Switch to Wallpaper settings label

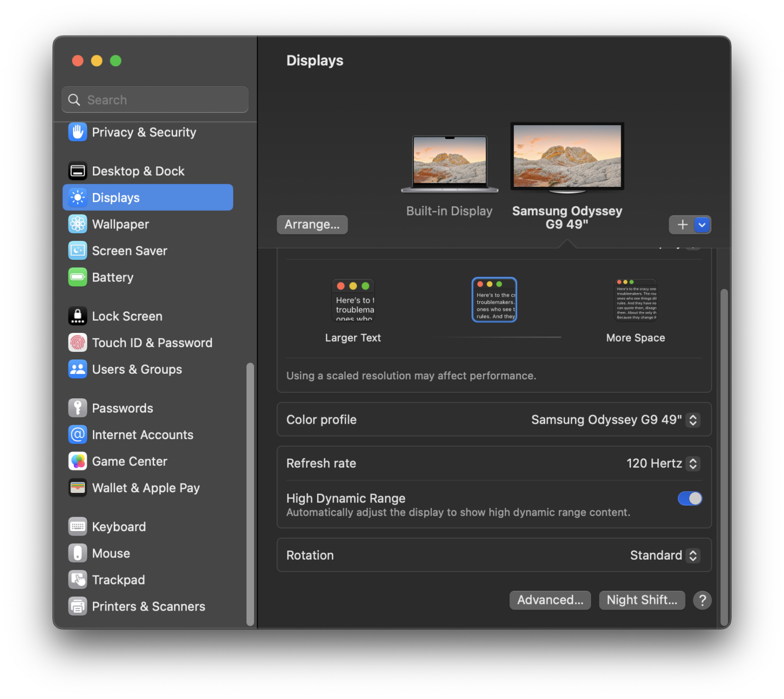click(120, 224)
